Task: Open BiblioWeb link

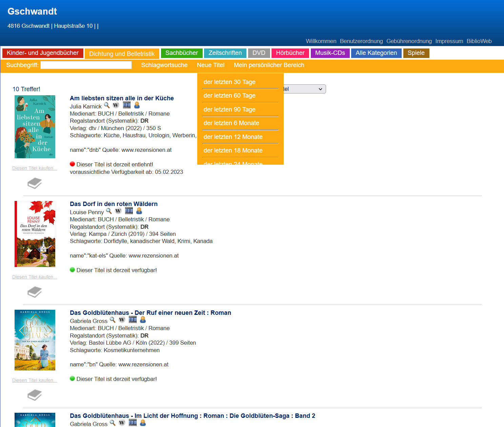Action: click(479, 41)
